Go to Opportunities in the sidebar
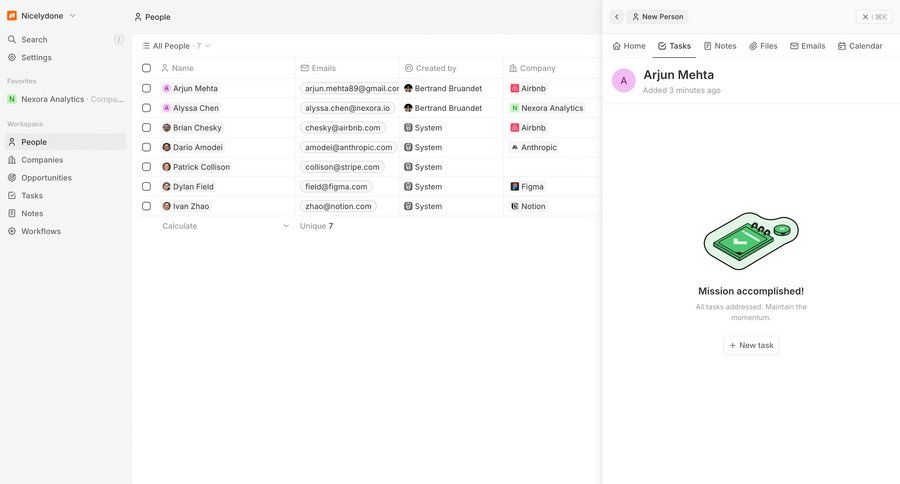Image resolution: width=900 pixels, height=484 pixels. coord(65,177)
